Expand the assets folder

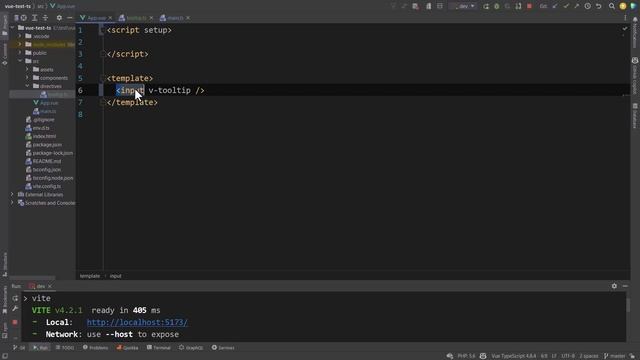(x=27, y=69)
